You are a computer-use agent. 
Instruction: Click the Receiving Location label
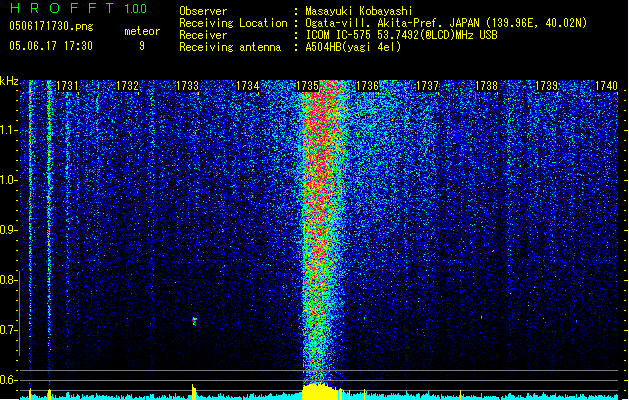point(233,23)
